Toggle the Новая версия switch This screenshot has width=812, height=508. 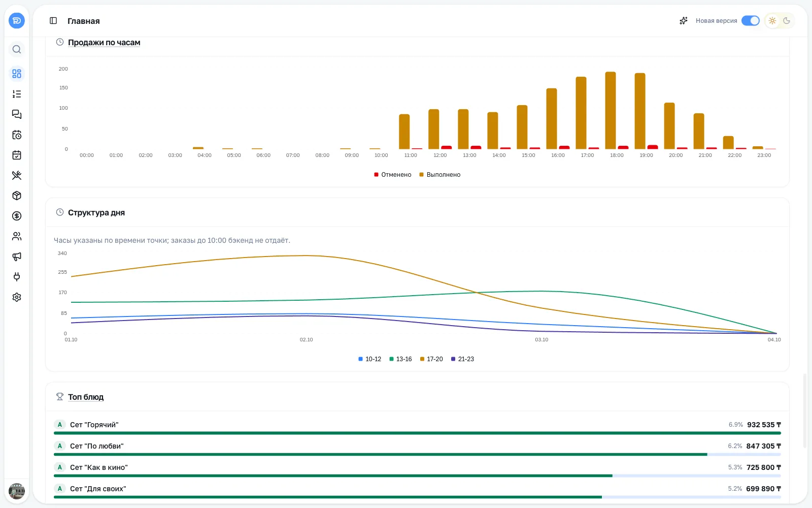[750, 21]
